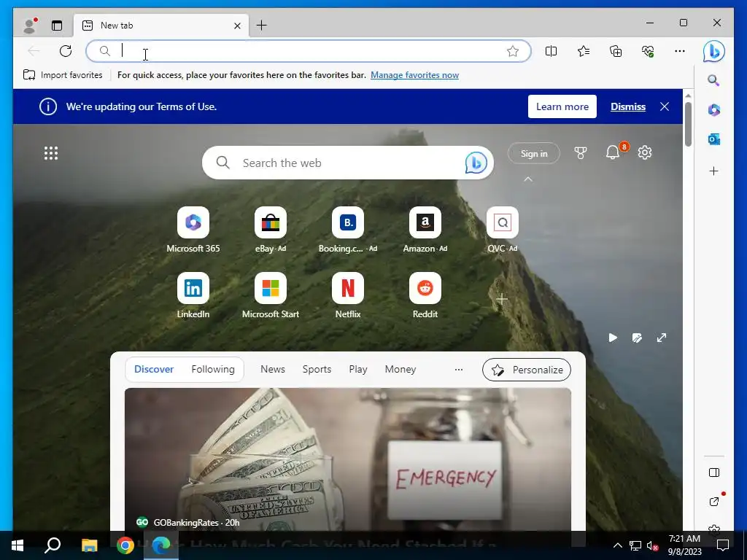Switch to the Following tab
747x560 pixels.
pyautogui.click(x=213, y=369)
